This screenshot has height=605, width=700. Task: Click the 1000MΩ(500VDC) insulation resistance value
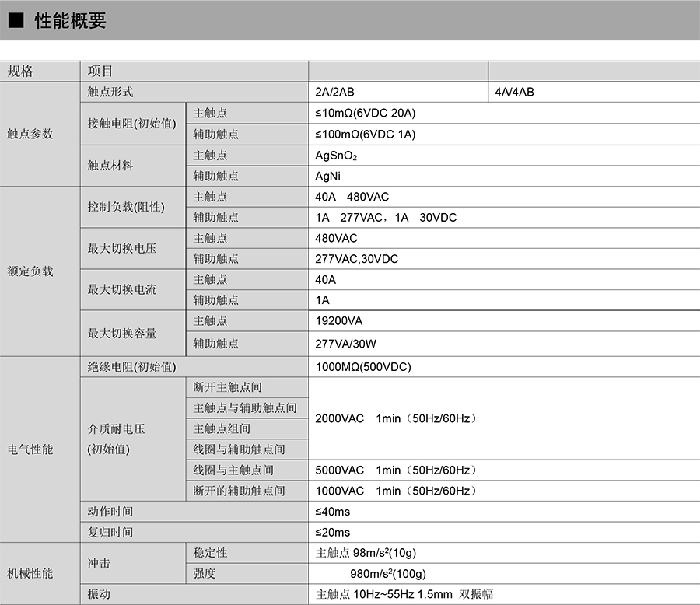pyautogui.click(x=363, y=367)
